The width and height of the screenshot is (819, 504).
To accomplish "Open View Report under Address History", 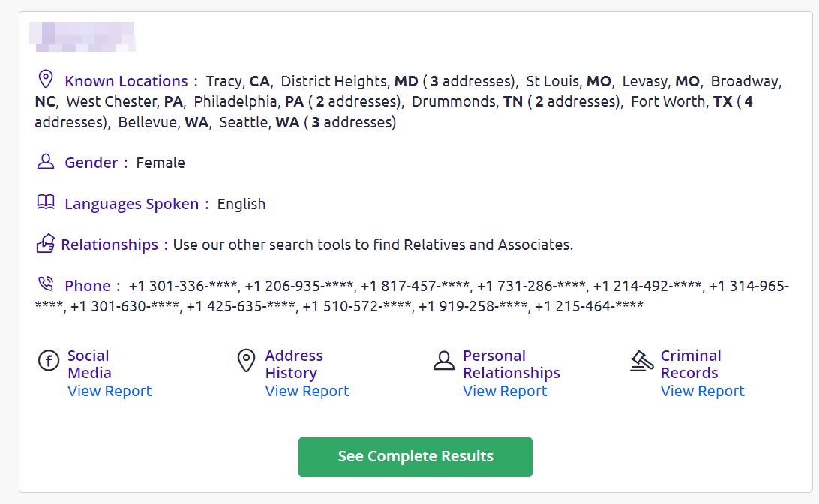I will coord(307,391).
